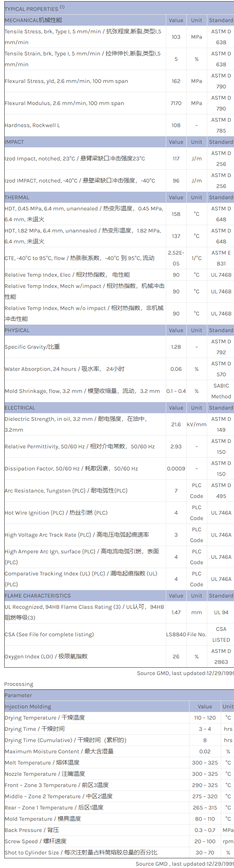Select the Izod Impact notched 23°C row
This screenshot has height=868, width=234.
(x=75, y=159)
